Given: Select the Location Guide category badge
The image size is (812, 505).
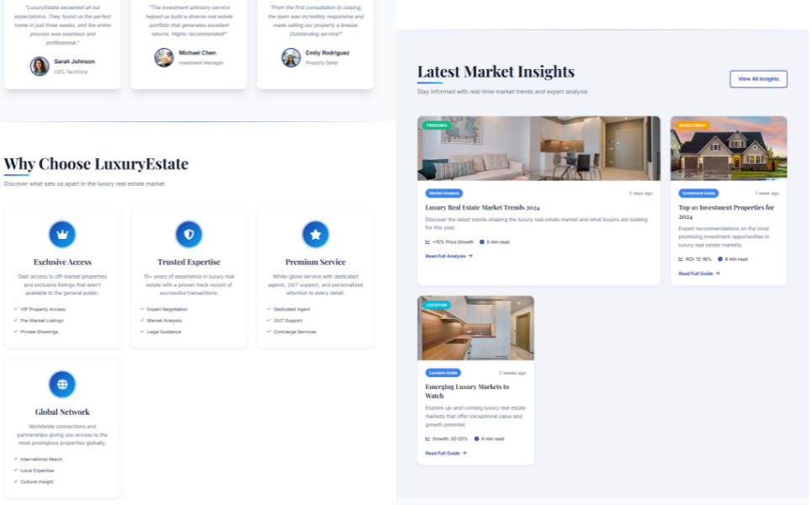Looking at the screenshot, I should click(x=443, y=373).
